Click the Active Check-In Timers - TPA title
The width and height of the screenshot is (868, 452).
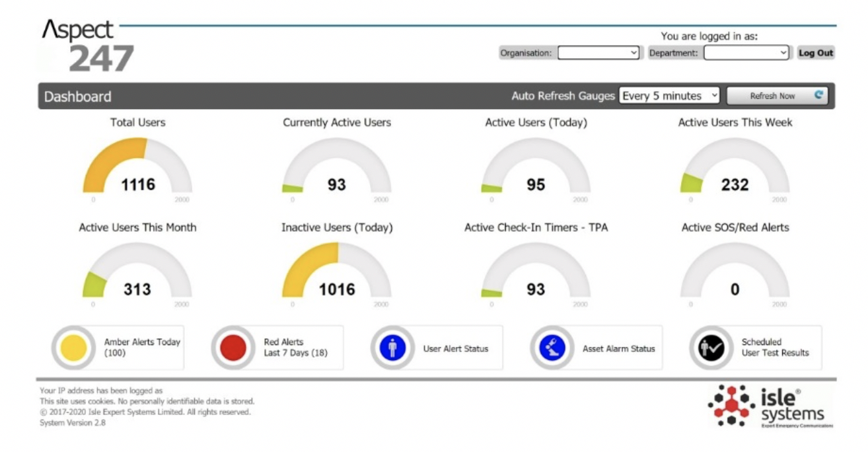536,227
